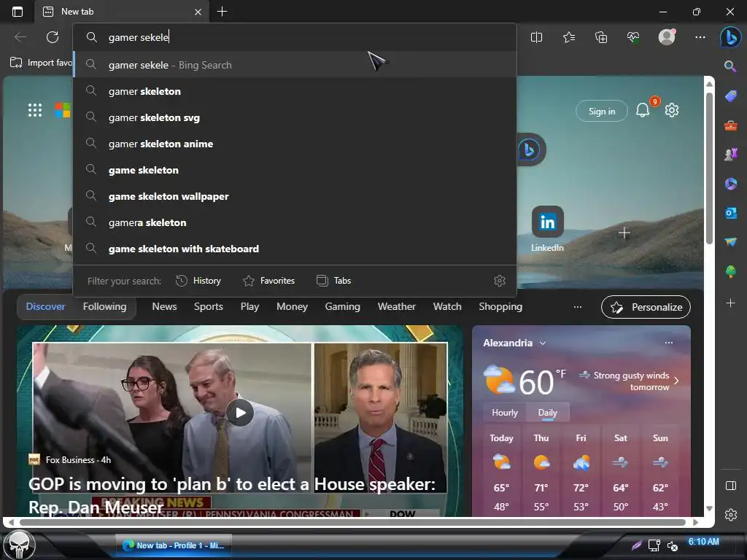Image resolution: width=747 pixels, height=560 pixels.
Task: Open the Weather feed tab
Action: [x=396, y=307]
